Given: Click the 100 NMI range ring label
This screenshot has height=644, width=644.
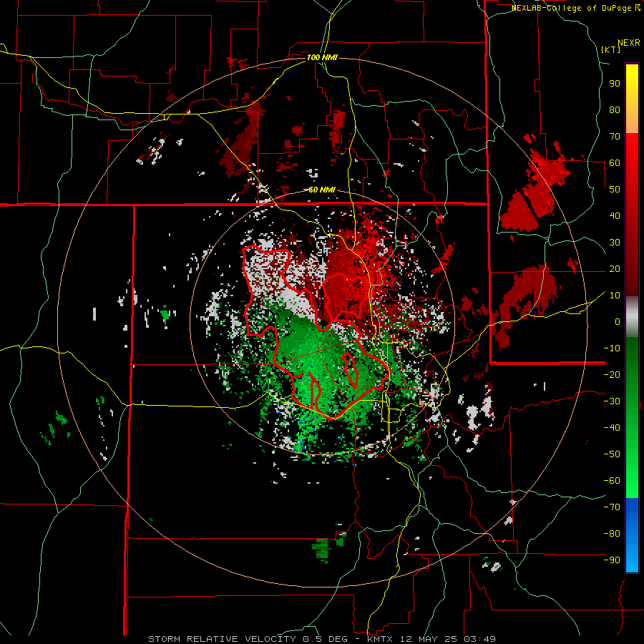Looking at the screenshot, I should pos(322,57).
